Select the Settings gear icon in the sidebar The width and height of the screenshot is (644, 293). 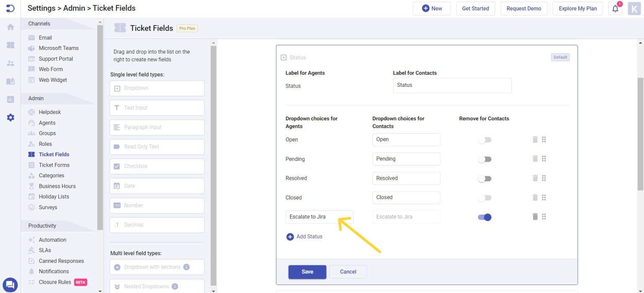[10, 117]
